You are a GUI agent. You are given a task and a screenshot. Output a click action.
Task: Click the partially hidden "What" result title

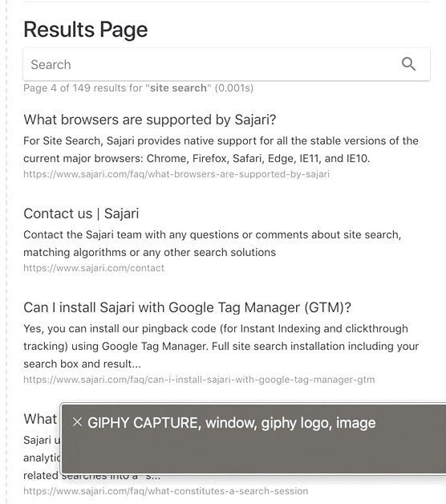pyautogui.click(x=40, y=419)
